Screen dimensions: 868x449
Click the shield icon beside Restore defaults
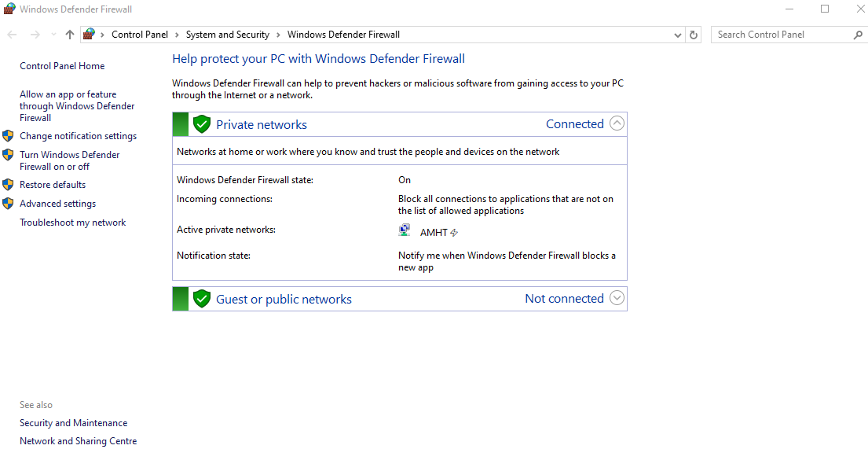point(8,185)
